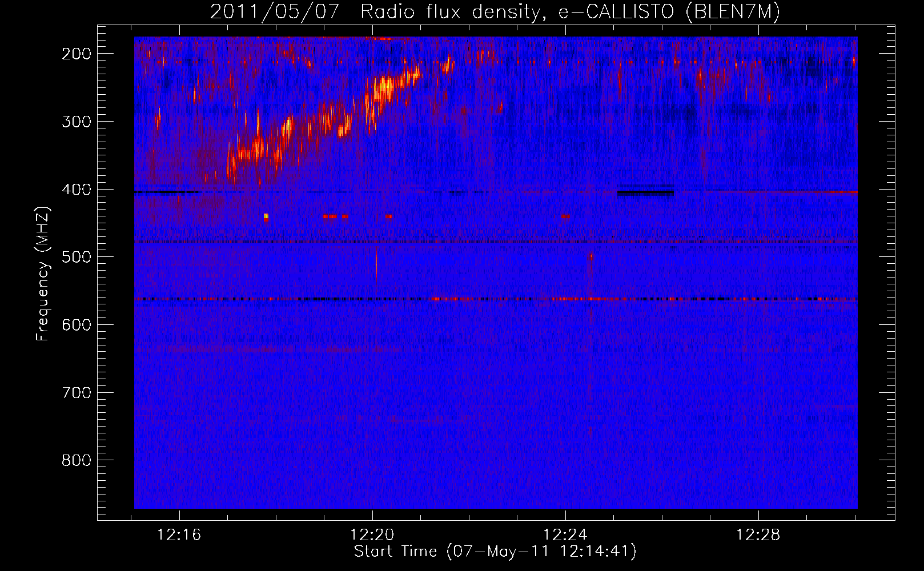
Task: Click the plot title '2011/05/07 Radio flux density'
Action: tap(374, 12)
